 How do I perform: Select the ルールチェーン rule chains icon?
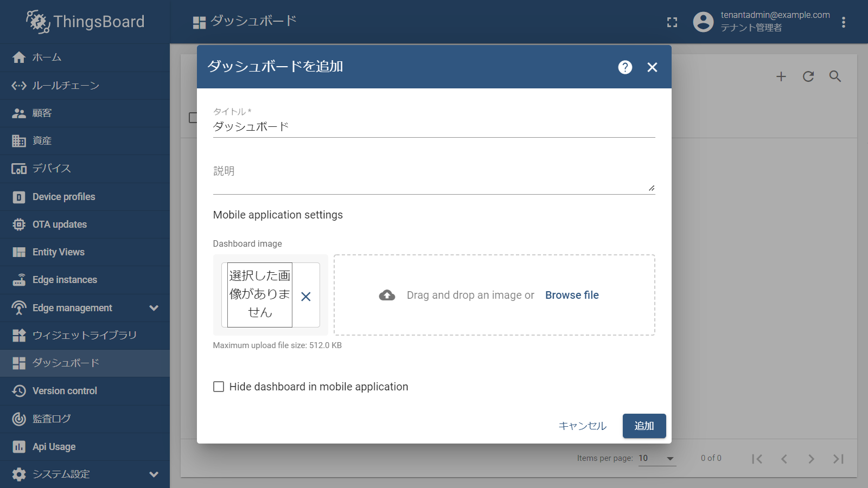[19, 85]
